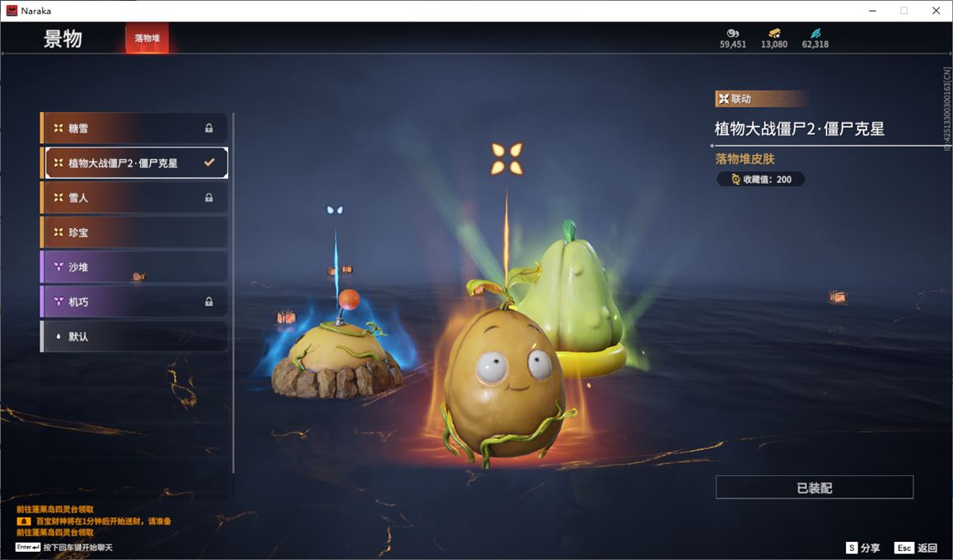
Task: Click the skin list vertical scrollbar
Action: [x=233, y=292]
